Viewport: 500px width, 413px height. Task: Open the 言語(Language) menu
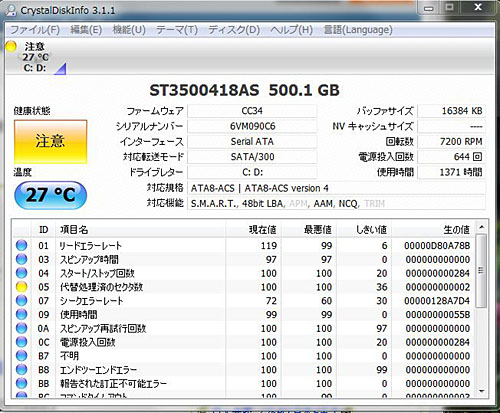(358, 30)
